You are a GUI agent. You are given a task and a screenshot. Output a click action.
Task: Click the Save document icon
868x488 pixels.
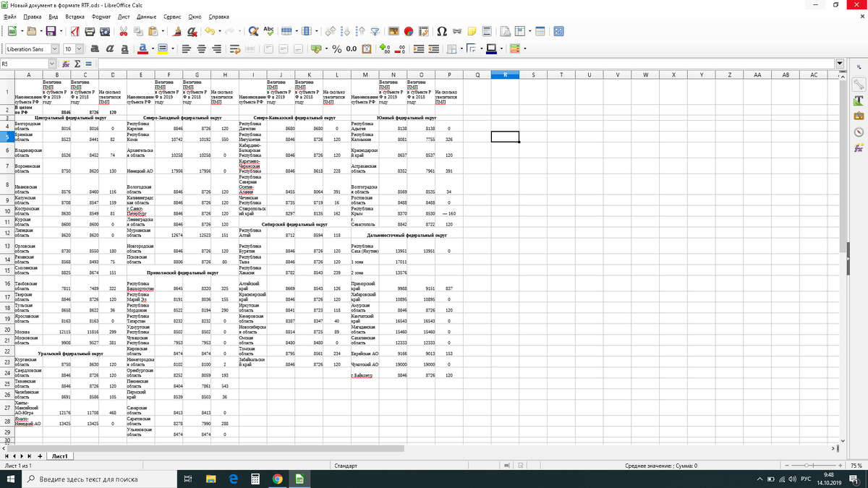pos(51,31)
